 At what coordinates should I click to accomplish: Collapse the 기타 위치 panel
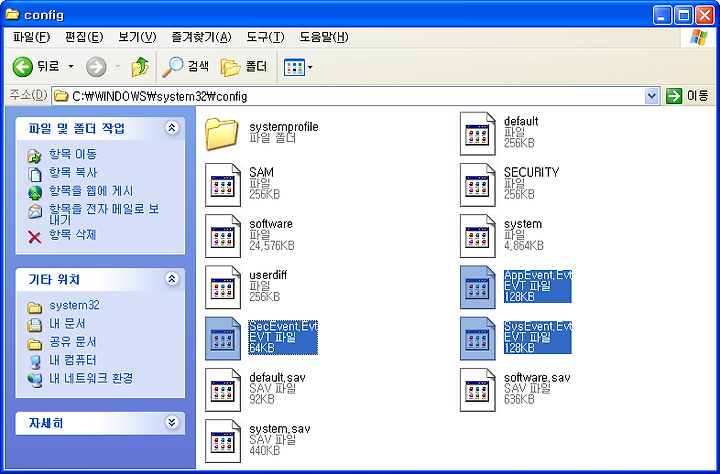(x=172, y=278)
